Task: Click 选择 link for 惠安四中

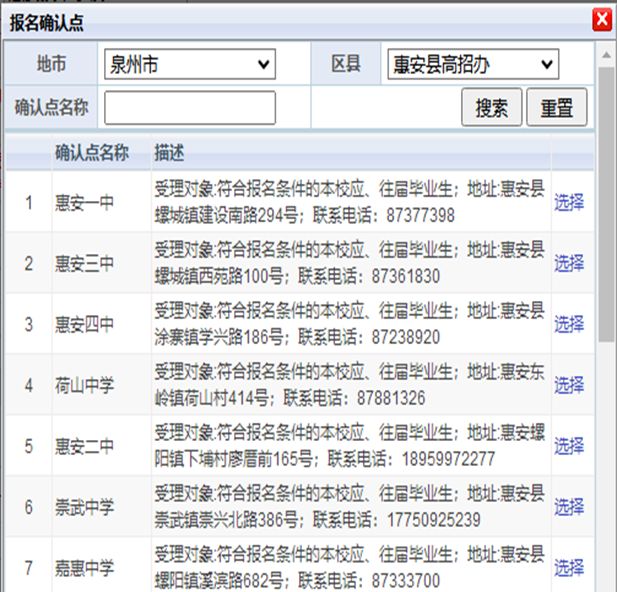Action: [x=569, y=324]
